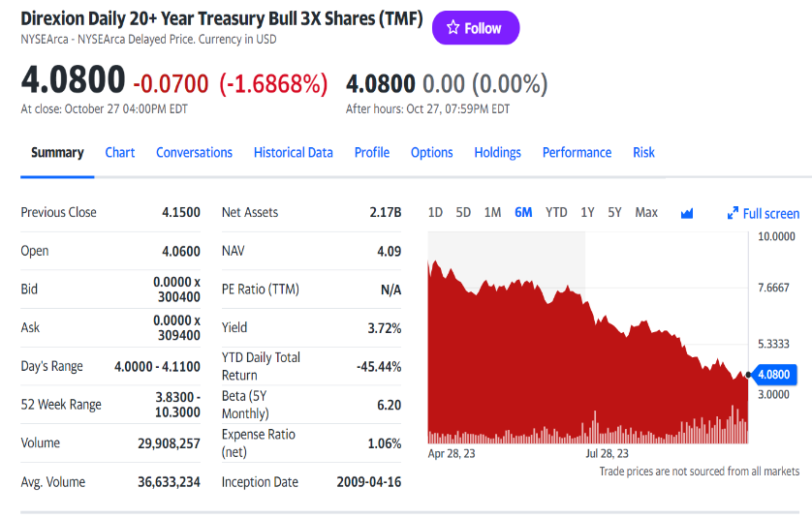Show the Max chart range
812x518 pixels.
coord(646,212)
